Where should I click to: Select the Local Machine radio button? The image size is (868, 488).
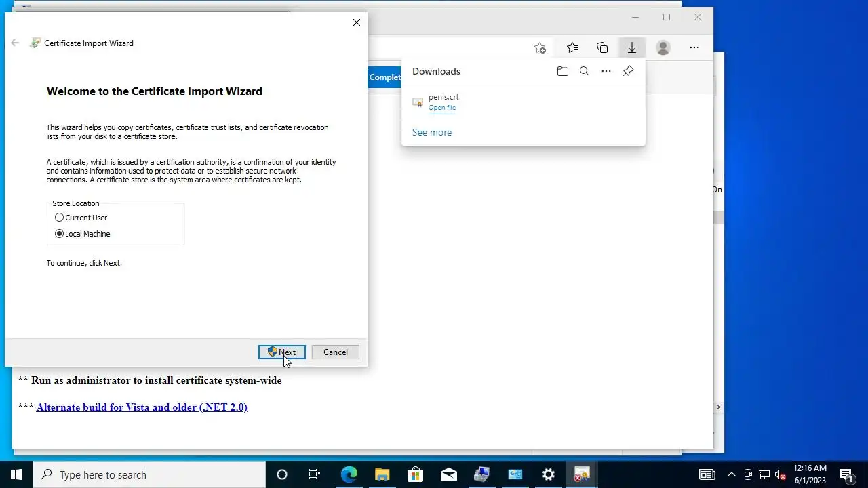pos(83,234)
